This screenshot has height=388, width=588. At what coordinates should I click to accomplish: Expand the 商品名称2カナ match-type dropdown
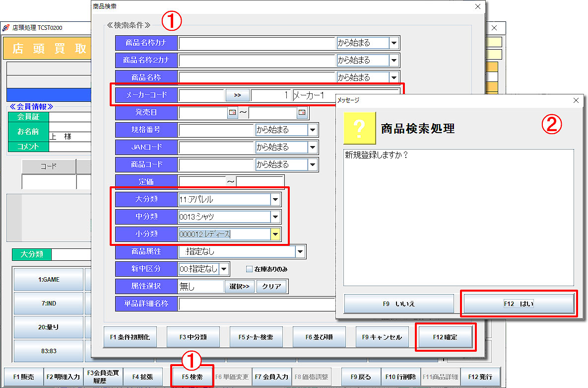pyautogui.click(x=394, y=60)
